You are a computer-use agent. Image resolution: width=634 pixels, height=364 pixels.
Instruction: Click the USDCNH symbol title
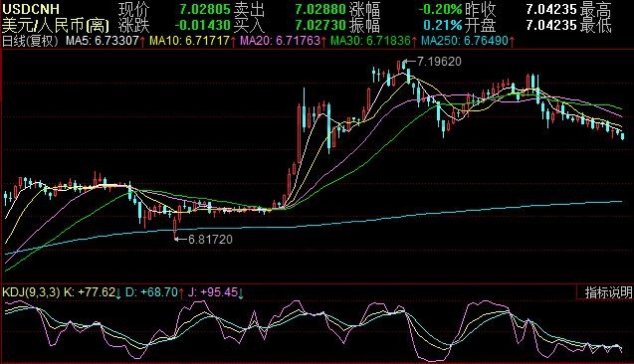click(31, 9)
